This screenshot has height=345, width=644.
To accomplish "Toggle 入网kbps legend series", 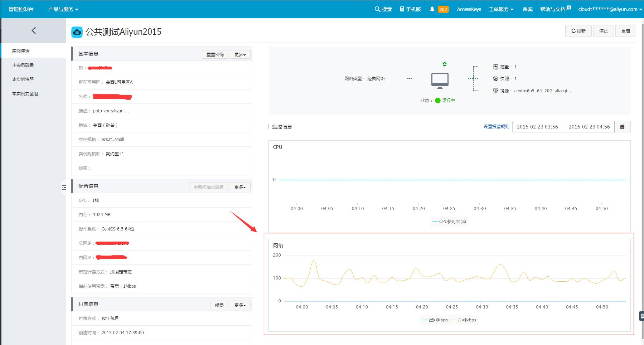I will pyautogui.click(x=464, y=320).
